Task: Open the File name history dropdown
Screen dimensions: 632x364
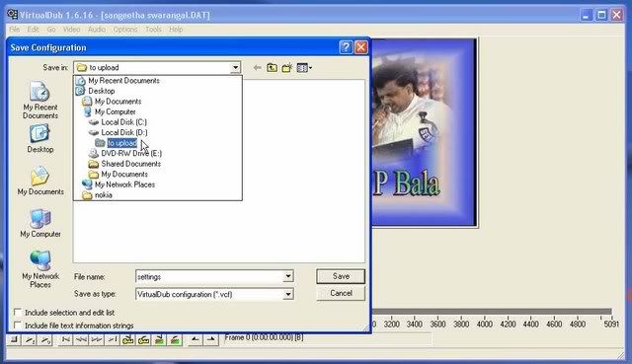Action: [288, 276]
